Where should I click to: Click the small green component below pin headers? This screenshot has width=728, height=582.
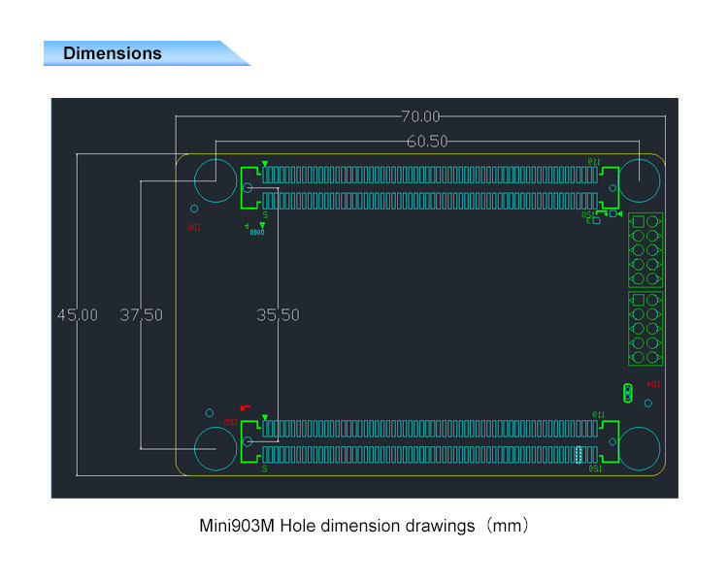tap(628, 393)
